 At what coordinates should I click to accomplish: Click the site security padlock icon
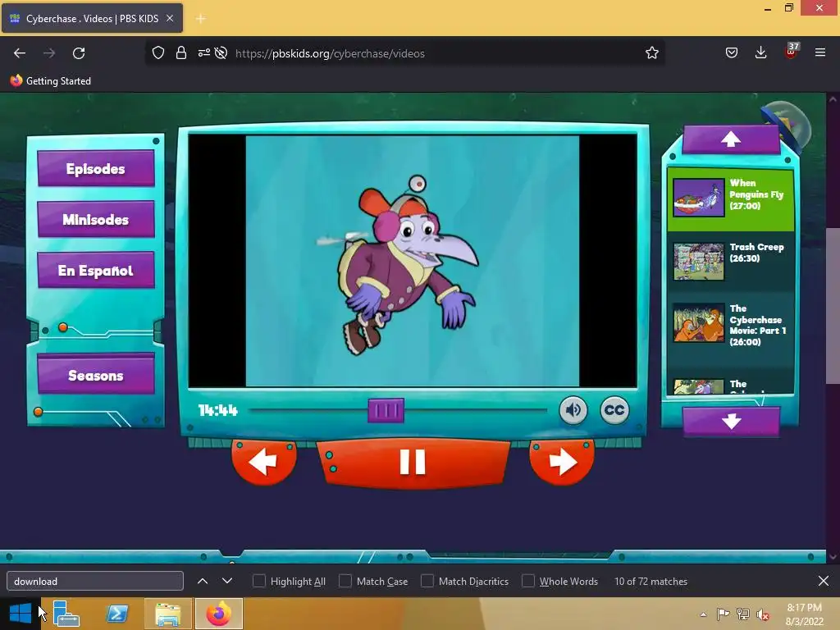pos(181,53)
